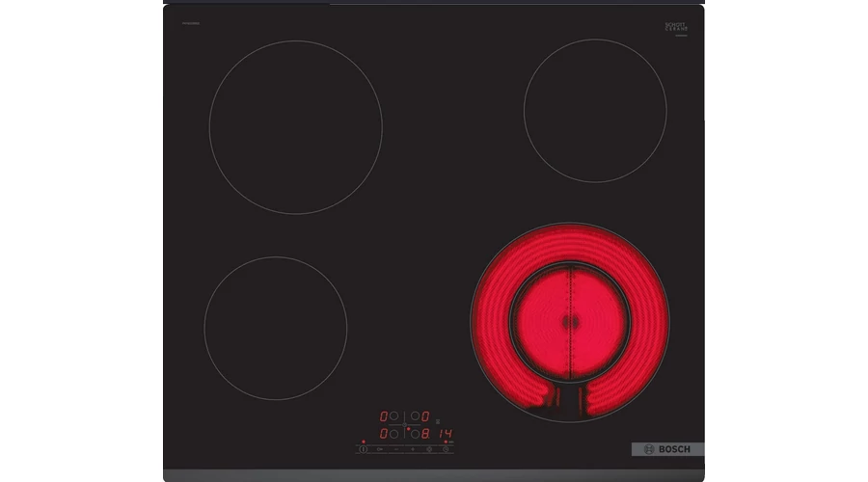Tap the clock timer icon
868x482 pixels.
click(446, 449)
